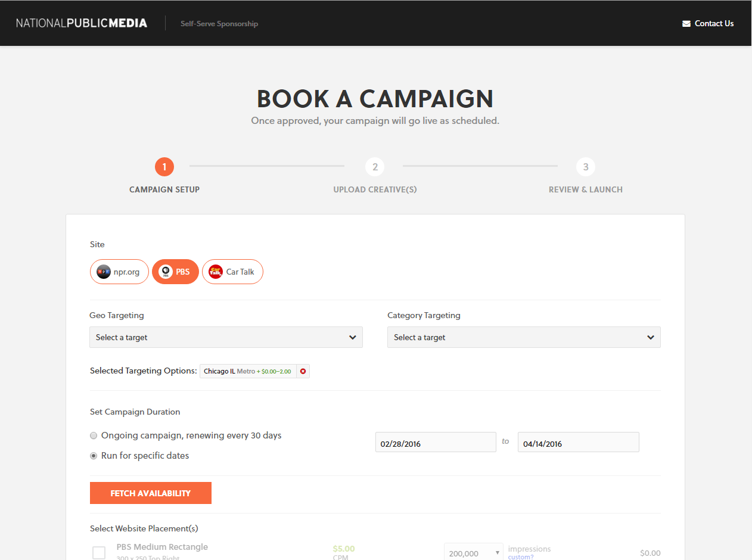Viewport: 752px width, 560px height.
Task: Choose the Car Talk site button
Action: (x=232, y=272)
